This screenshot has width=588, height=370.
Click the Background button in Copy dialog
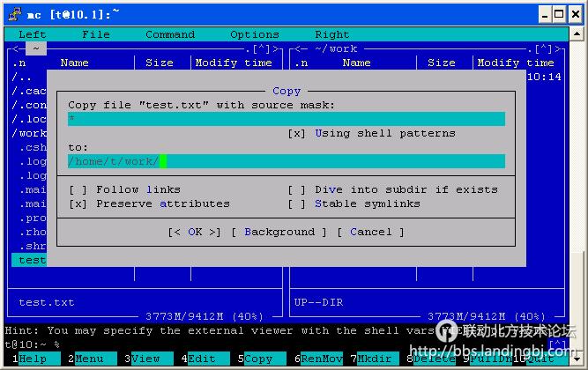pos(279,232)
